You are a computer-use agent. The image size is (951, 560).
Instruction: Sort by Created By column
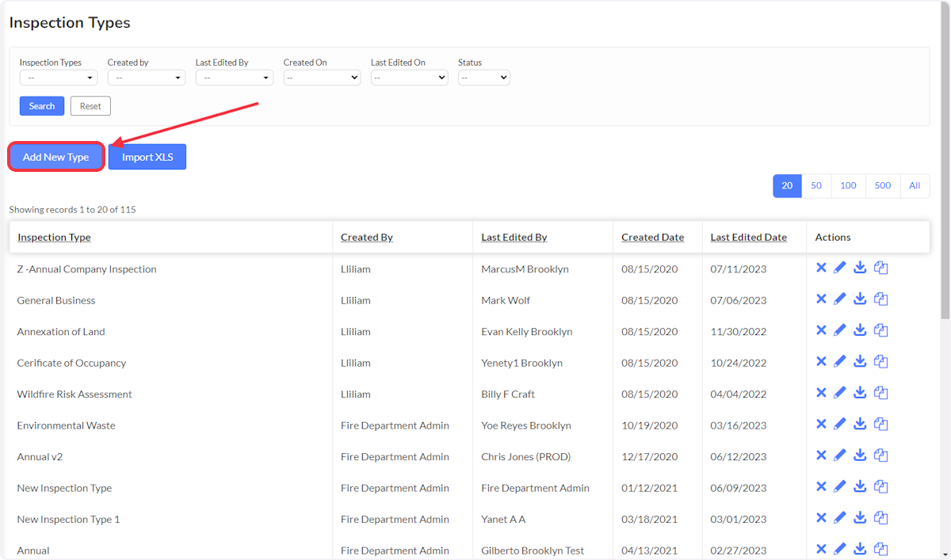point(367,237)
